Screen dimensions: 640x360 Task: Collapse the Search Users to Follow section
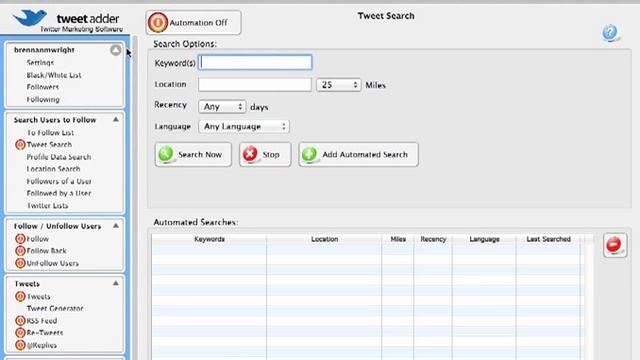pos(116,119)
